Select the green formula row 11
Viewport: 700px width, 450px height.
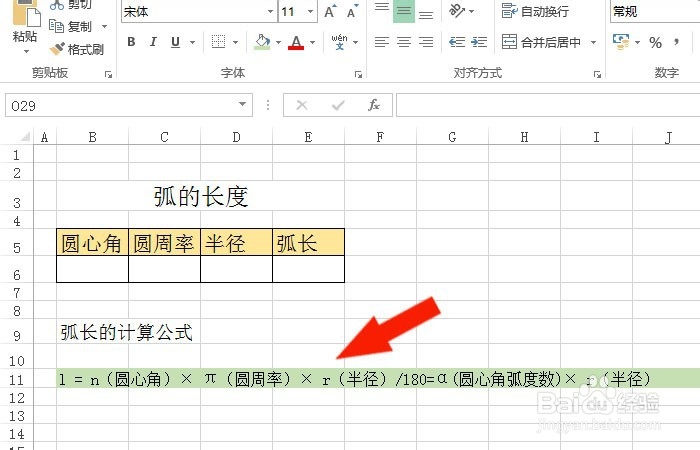tap(378, 379)
